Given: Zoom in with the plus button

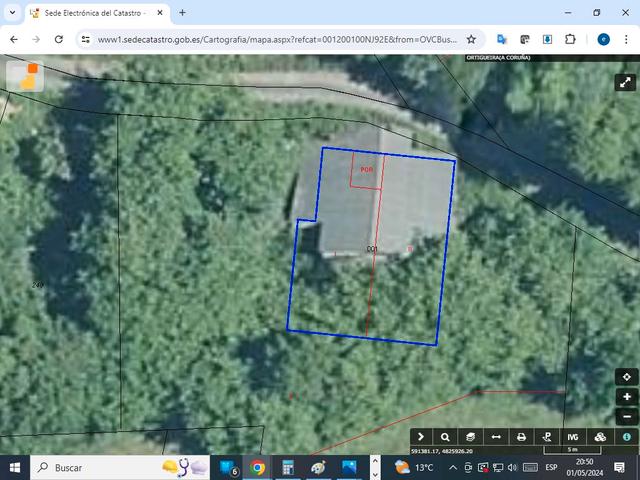Looking at the screenshot, I should pos(627,397).
